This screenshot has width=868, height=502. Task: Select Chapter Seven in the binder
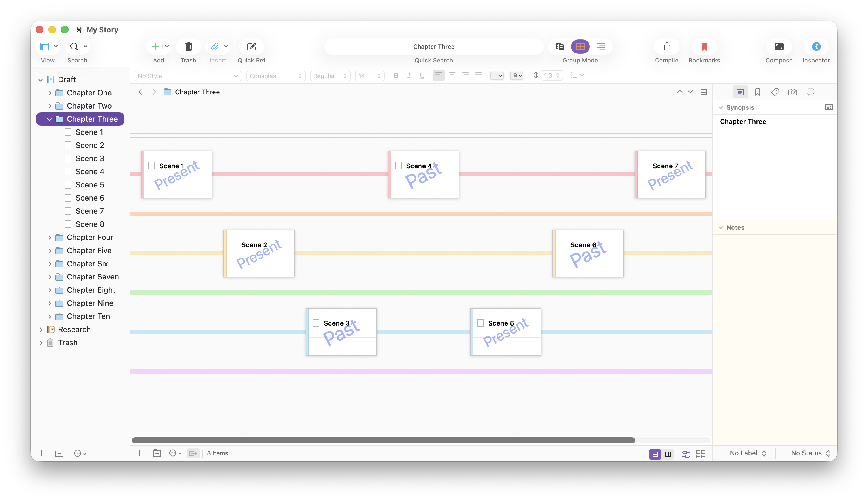93,277
